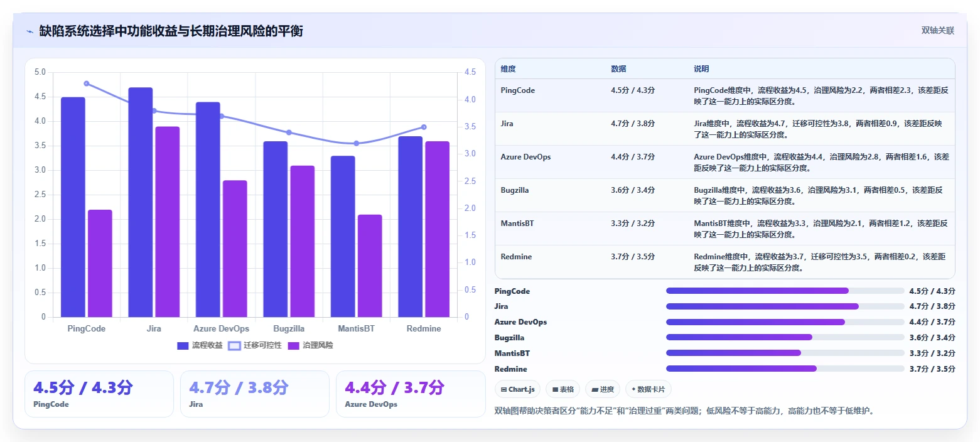This screenshot has width=980, height=442.
Task: Click the MantisBT x-axis label on chart
Action: coord(357,329)
